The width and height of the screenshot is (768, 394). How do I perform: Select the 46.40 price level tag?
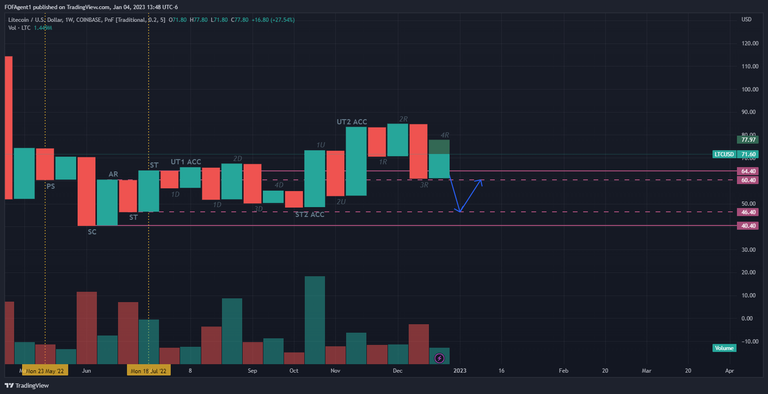click(x=747, y=212)
